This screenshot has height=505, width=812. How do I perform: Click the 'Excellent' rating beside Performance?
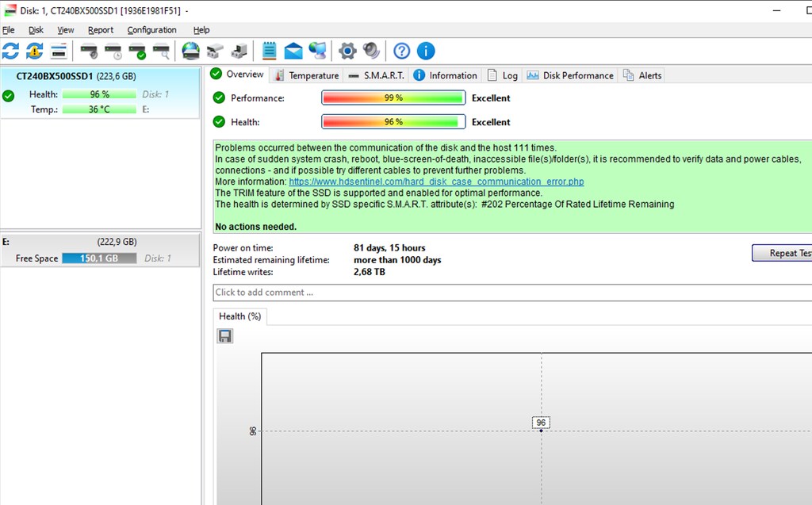click(x=491, y=98)
